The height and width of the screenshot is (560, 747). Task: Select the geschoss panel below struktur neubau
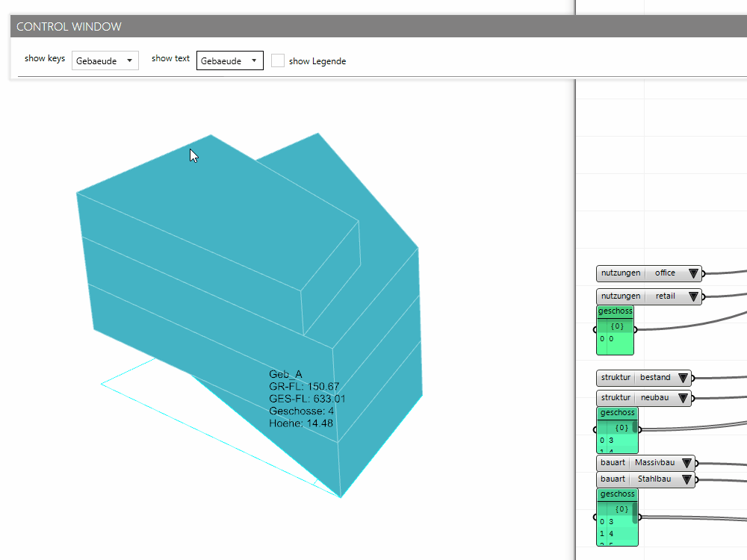click(x=616, y=430)
